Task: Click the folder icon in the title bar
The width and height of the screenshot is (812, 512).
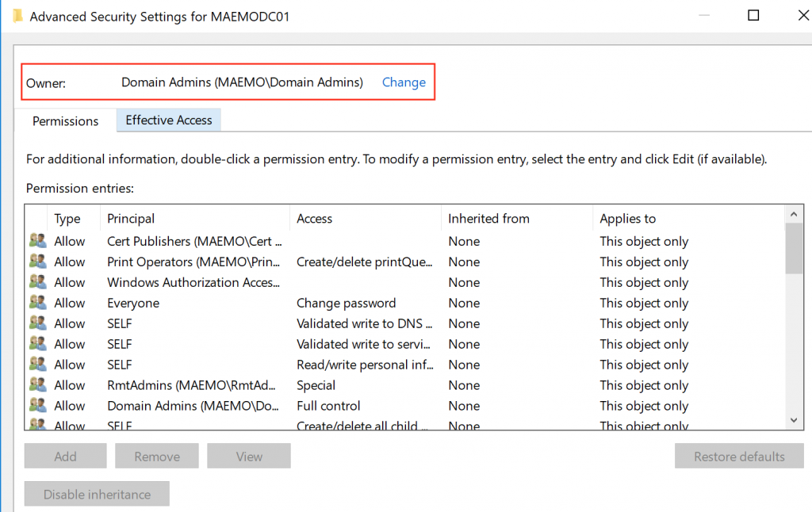Action: tap(17, 17)
